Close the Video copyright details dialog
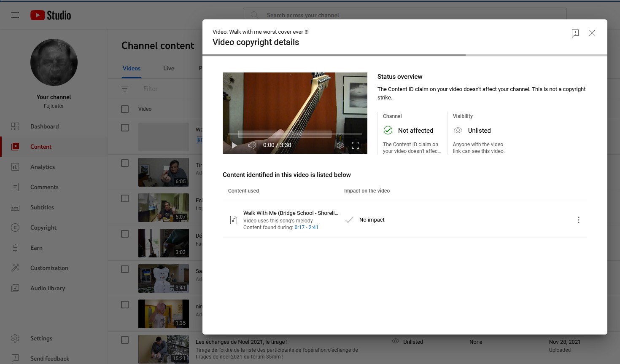620x364 pixels. tap(592, 33)
